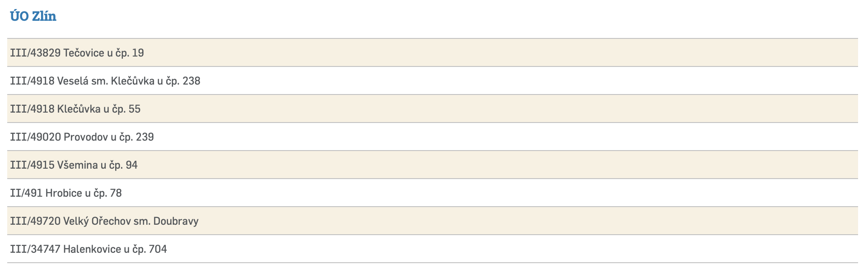Click the II/491 road number

point(26,193)
